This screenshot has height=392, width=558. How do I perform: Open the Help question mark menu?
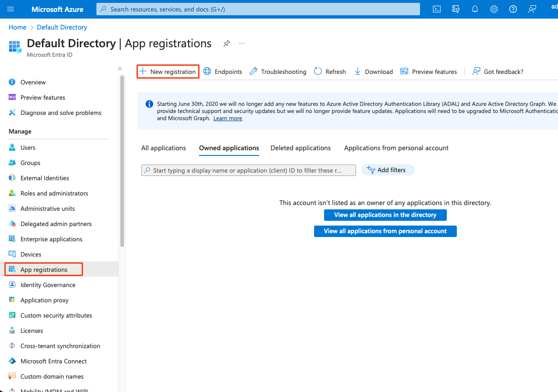point(513,9)
